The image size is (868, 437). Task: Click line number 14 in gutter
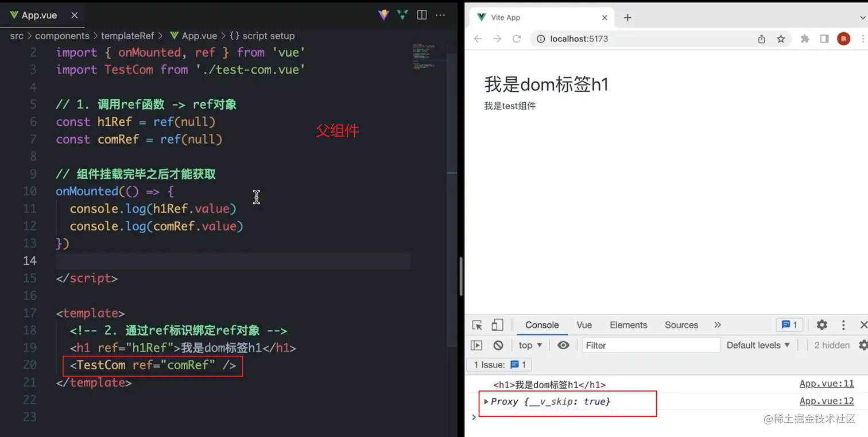(30, 261)
